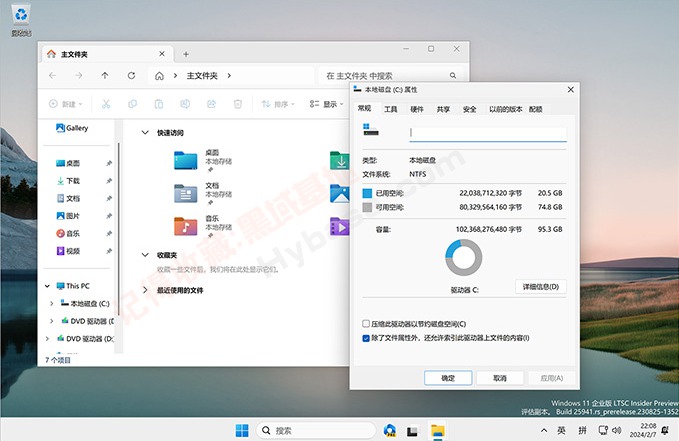Click the 应用(A) button

pyautogui.click(x=552, y=378)
